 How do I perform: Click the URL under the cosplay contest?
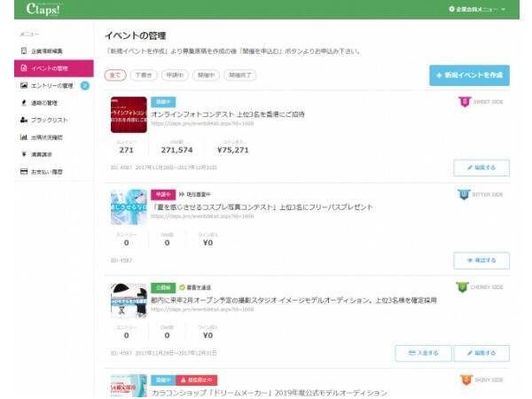click(202, 216)
